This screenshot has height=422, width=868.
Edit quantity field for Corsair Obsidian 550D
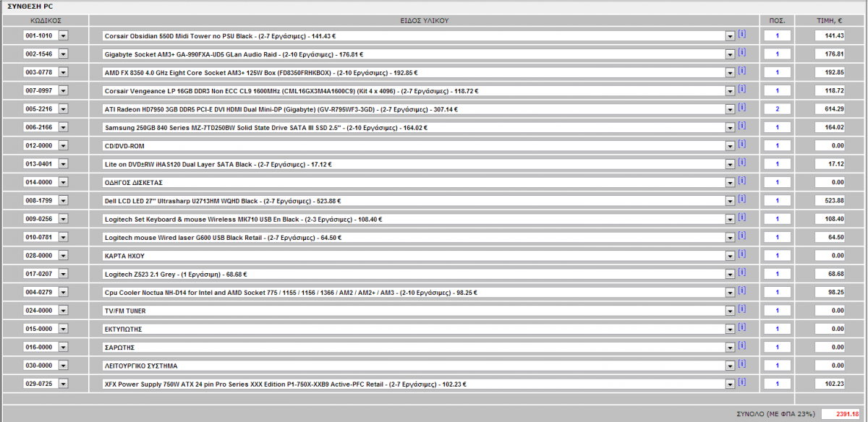coord(777,35)
